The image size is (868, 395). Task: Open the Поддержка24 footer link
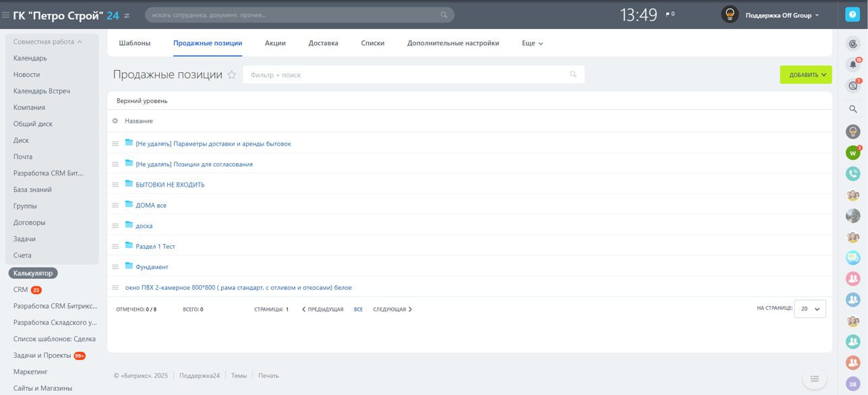click(x=200, y=375)
